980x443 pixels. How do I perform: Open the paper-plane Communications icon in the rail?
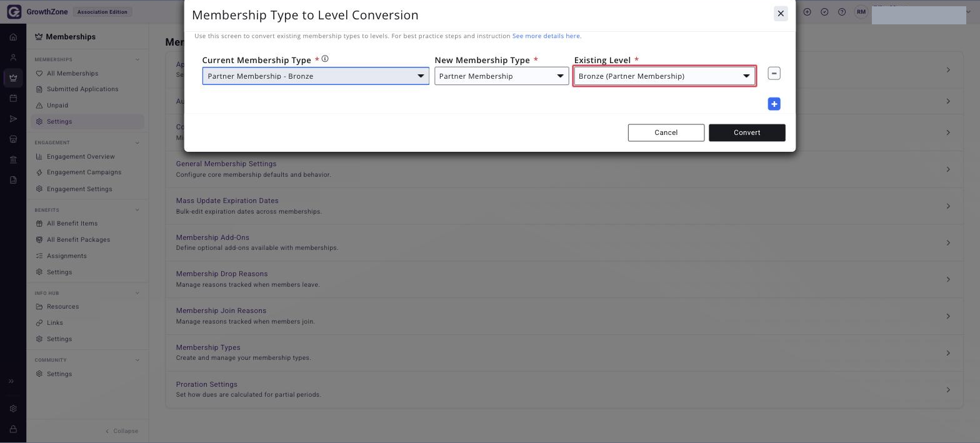click(x=13, y=119)
